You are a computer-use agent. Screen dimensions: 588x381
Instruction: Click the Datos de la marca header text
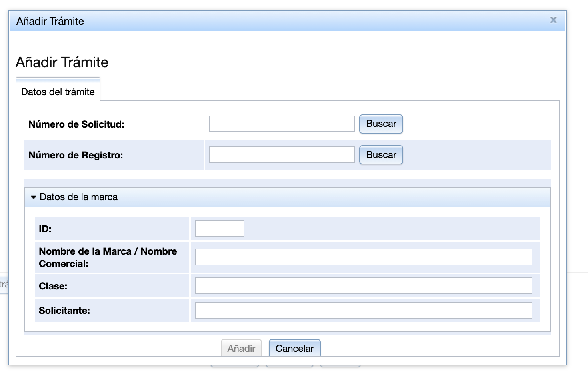pos(78,197)
